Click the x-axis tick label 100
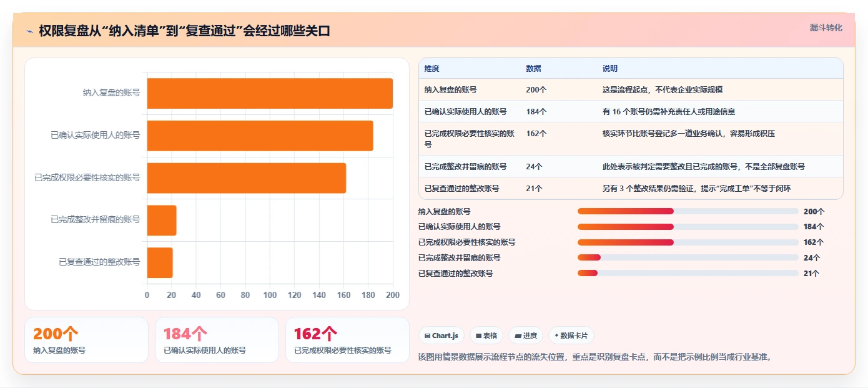The height and width of the screenshot is (388, 868). pyautogui.click(x=270, y=295)
